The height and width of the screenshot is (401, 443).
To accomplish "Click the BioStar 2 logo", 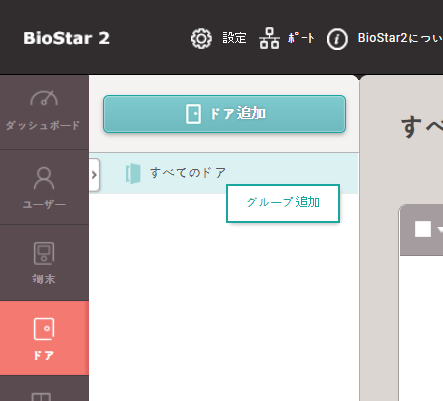I will tap(66, 38).
